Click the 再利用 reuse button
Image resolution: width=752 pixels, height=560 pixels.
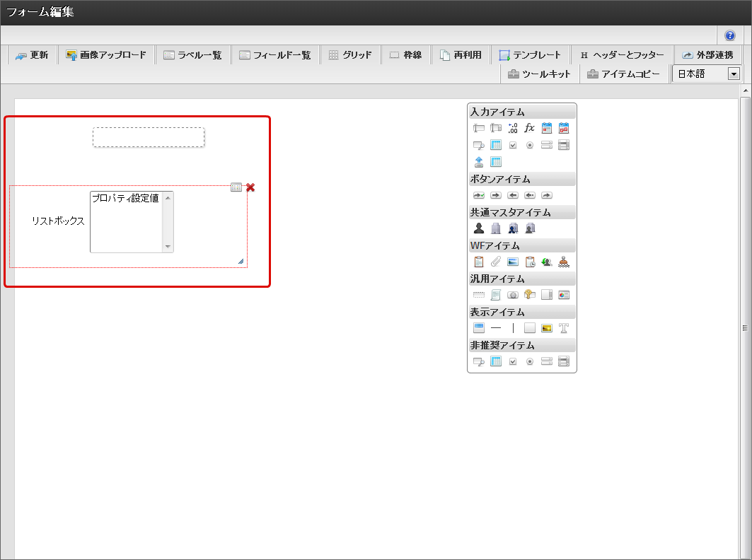click(461, 54)
